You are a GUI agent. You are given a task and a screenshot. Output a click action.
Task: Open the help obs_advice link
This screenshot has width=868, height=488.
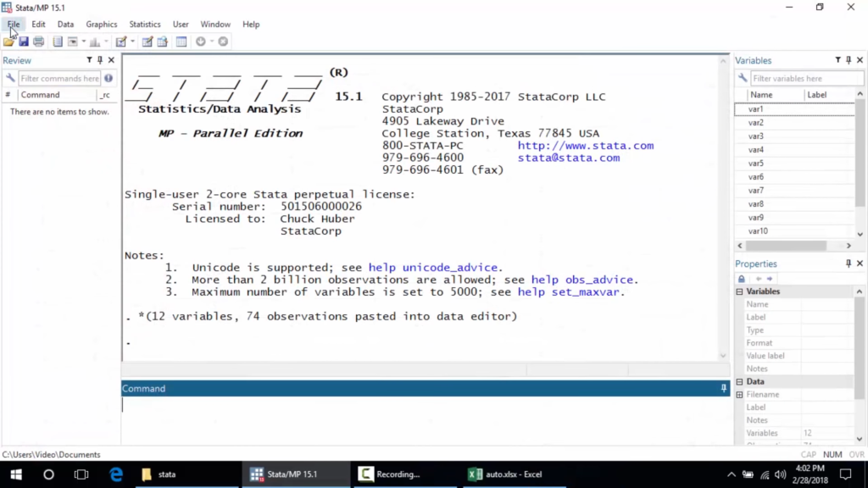point(582,280)
